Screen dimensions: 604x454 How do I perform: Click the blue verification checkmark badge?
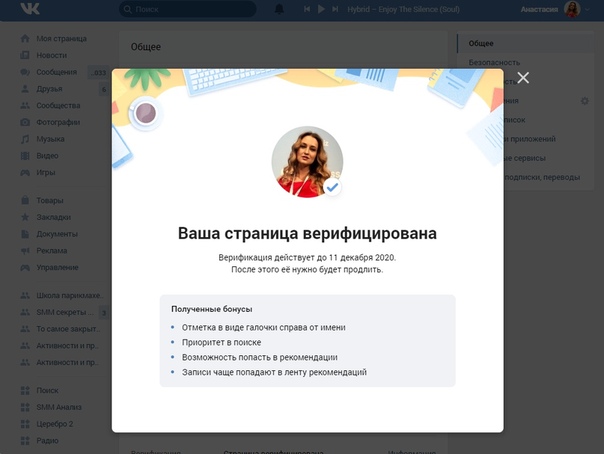pyautogui.click(x=332, y=188)
